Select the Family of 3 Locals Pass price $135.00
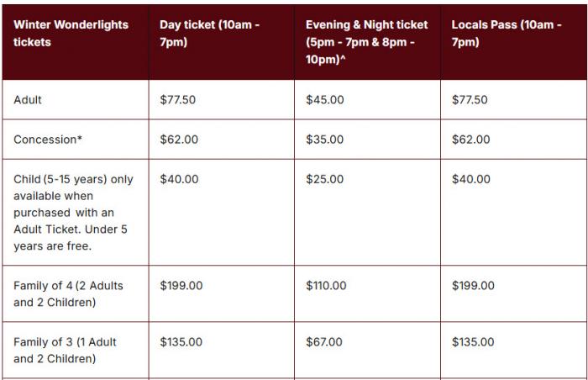The height and width of the screenshot is (380, 588). pos(473,342)
